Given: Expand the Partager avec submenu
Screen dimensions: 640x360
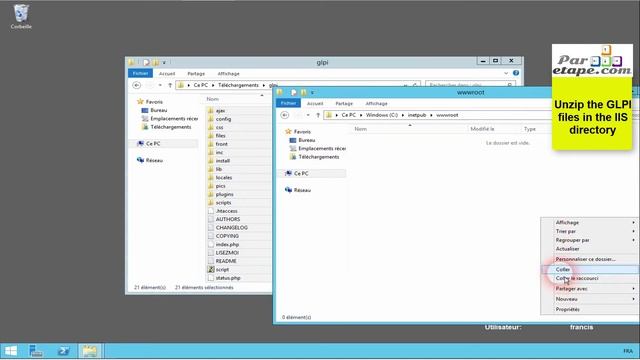Looking at the screenshot, I should click(590, 289).
